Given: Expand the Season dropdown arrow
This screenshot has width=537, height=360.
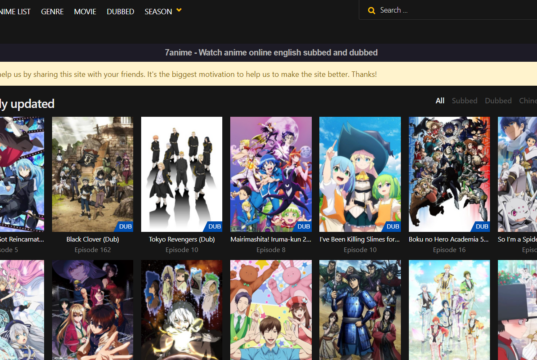Looking at the screenshot, I should click(x=179, y=11).
